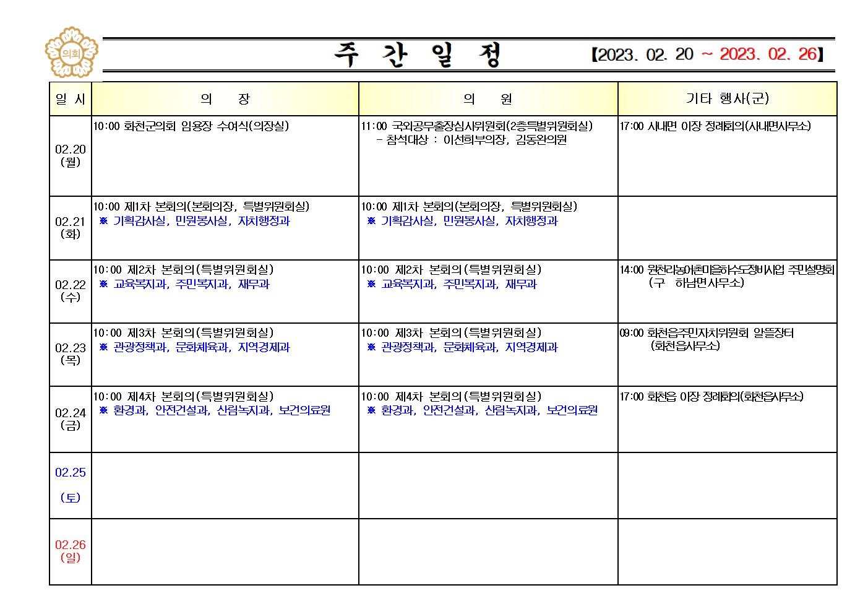Click 제2차 본회의 in the 의장 column
Screen dimensions: 868x614
(183, 270)
